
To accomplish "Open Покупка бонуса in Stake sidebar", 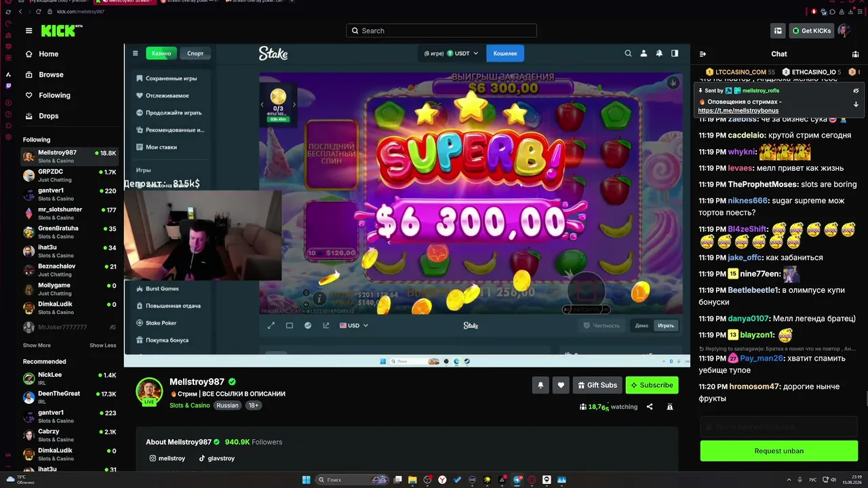I will click(162, 340).
